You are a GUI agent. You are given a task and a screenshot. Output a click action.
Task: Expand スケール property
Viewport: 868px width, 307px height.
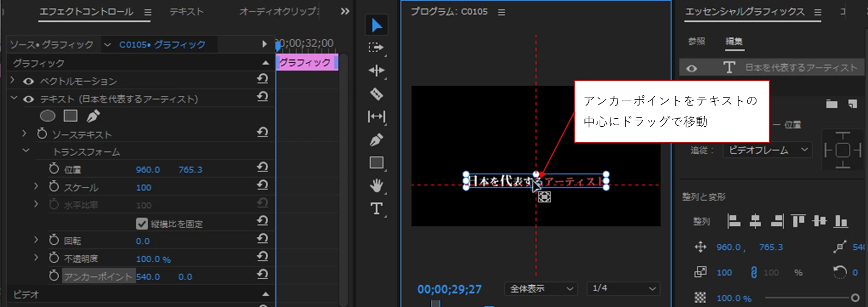[x=36, y=186]
